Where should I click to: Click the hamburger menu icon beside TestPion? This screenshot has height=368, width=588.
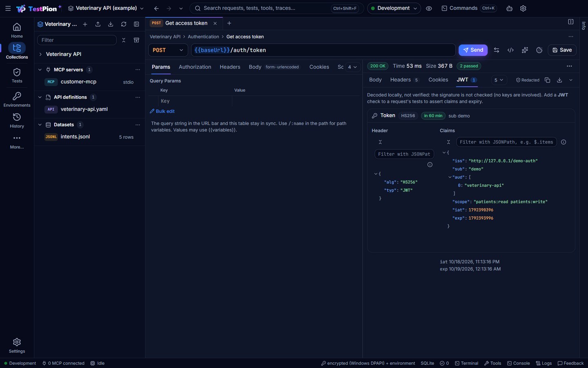[x=8, y=8]
